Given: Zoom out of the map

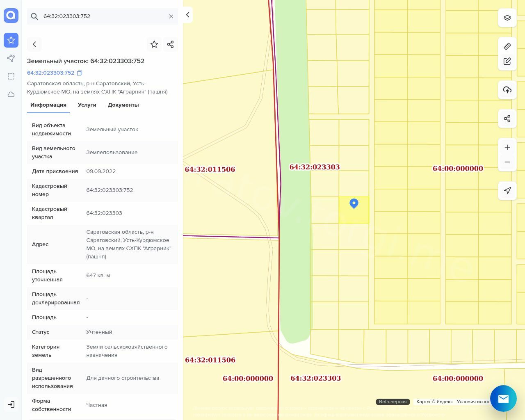Looking at the screenshot, I should point(507,162).
